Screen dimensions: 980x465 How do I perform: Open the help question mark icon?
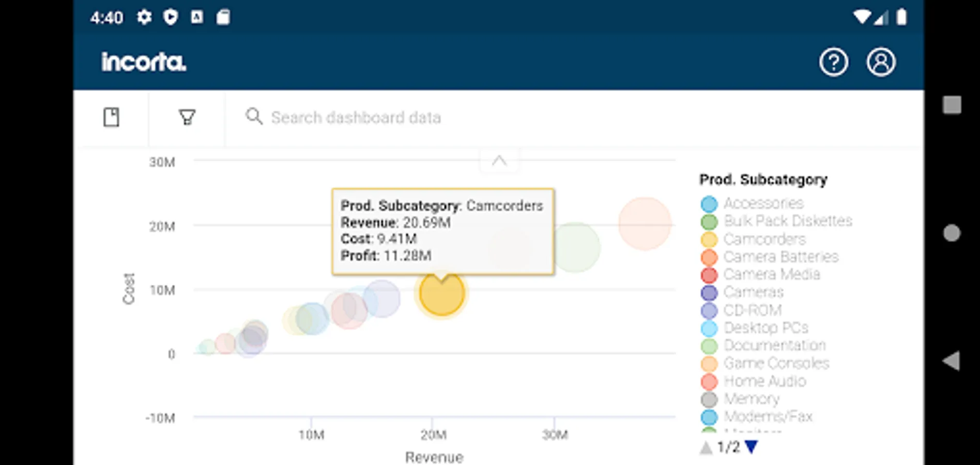tap(833, 63)
